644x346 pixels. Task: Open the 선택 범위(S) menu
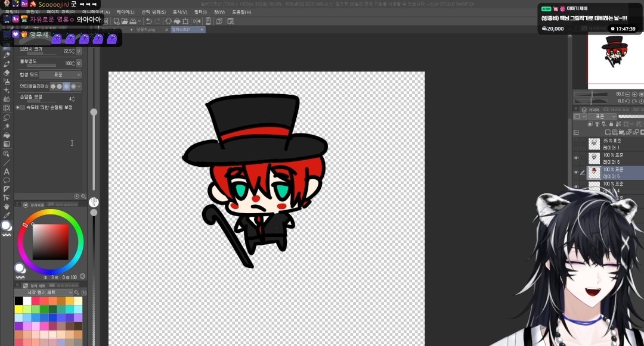coord(154,12)
